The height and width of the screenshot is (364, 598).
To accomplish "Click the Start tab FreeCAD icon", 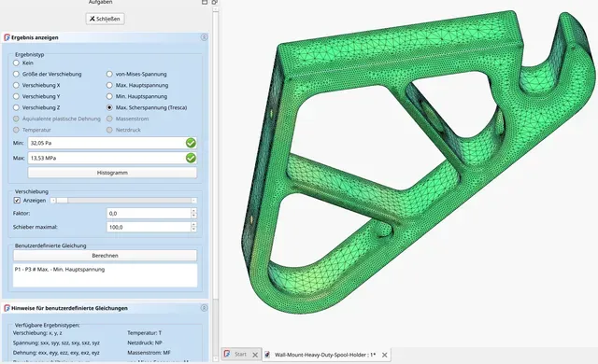I will (x=227, y=354).
